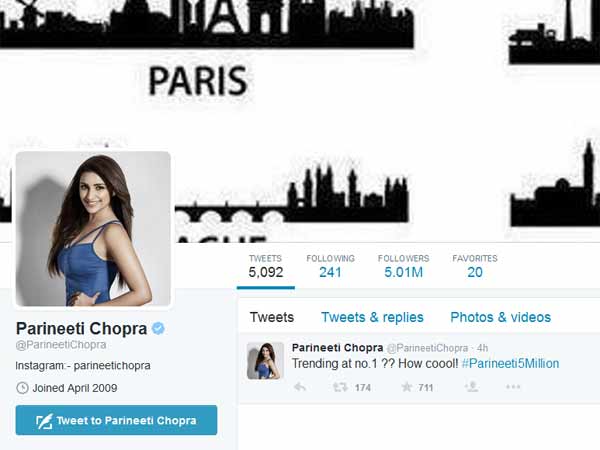Open the three-dots more menu on the tweet
The height and width of the screenshot is (450, 600).
tap(513, 387)
